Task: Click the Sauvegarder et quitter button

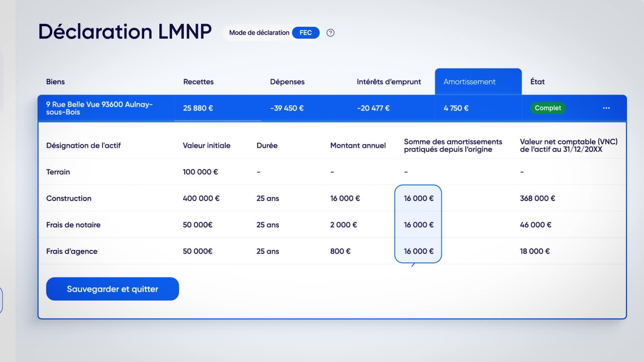Action: tap(112, 289)
